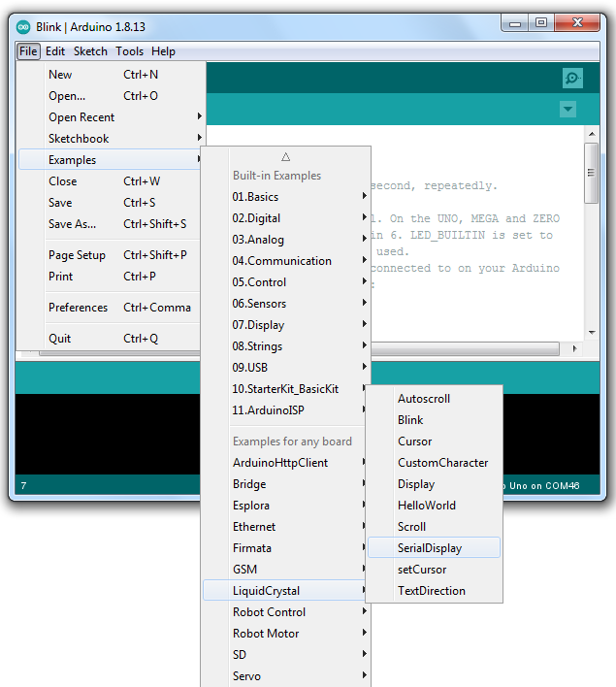This screenshot has height=687, width=616.
Task: Click the scroll-up triangle atop Examples menu
Action: 285,157
